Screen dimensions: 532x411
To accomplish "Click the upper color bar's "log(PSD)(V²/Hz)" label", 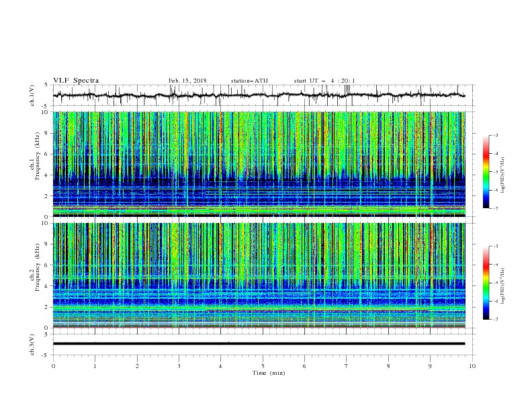I will [x=503, y=175].
